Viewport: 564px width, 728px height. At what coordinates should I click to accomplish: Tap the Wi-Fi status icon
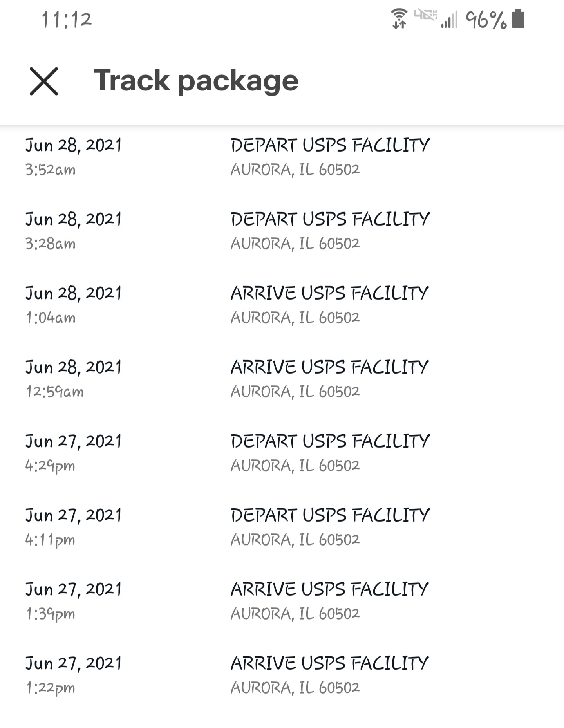(x=399, y=19)
